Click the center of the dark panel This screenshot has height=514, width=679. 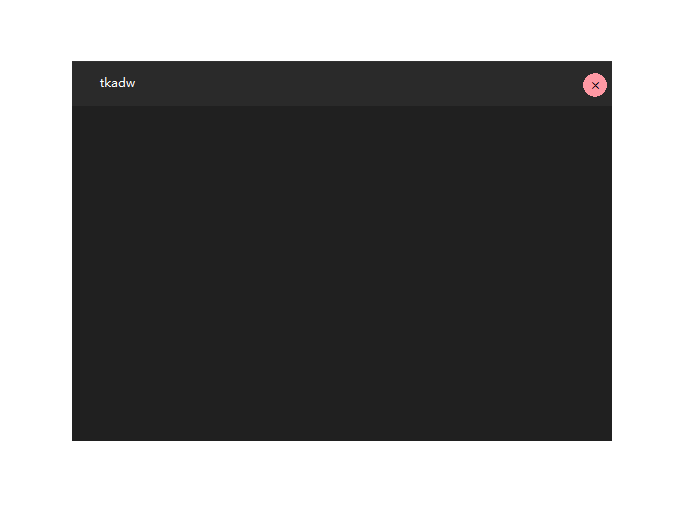click(x=342, y=273)
